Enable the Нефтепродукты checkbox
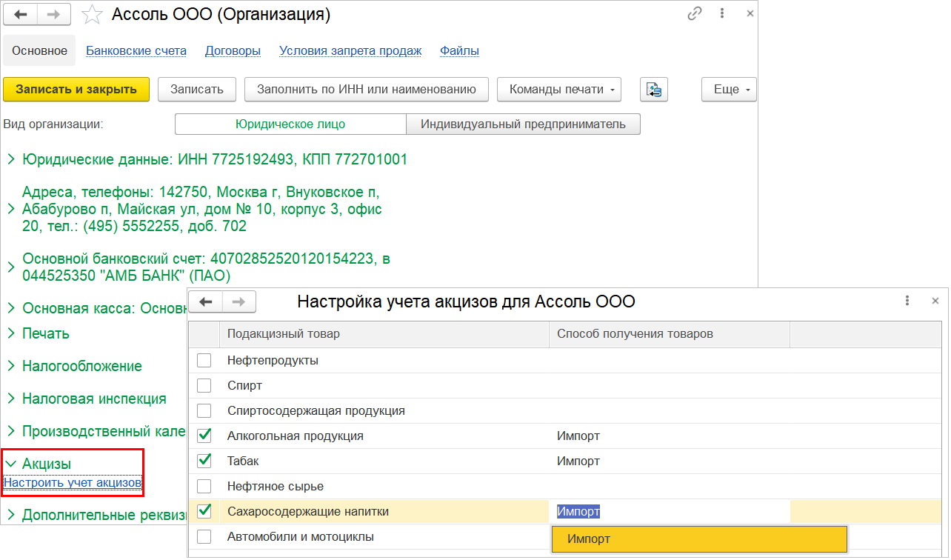951x560 pixels. point(204,361)
